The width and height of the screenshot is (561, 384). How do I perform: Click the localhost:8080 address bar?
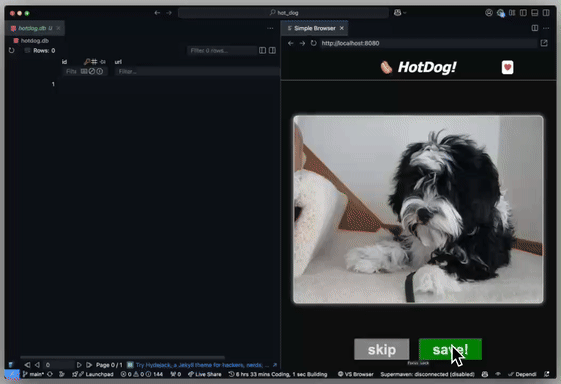(429, 43)
